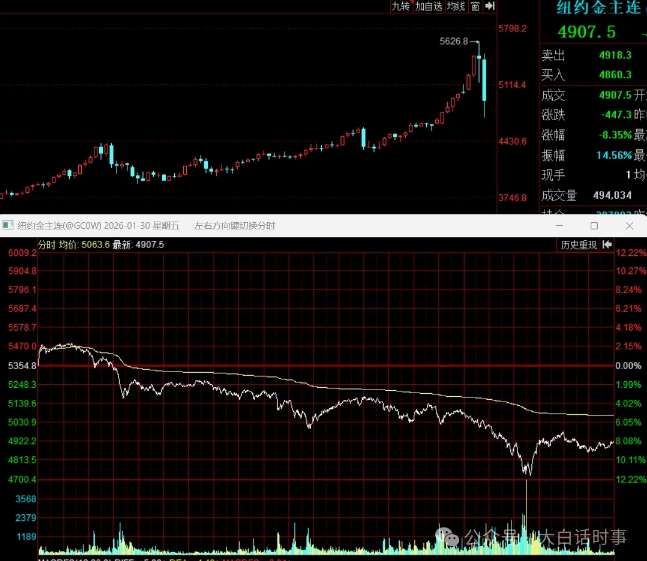Click the 均价 average price label
The height and width of the screenshot is (561, 647).
pyautogui.click(x=68, y=244)
